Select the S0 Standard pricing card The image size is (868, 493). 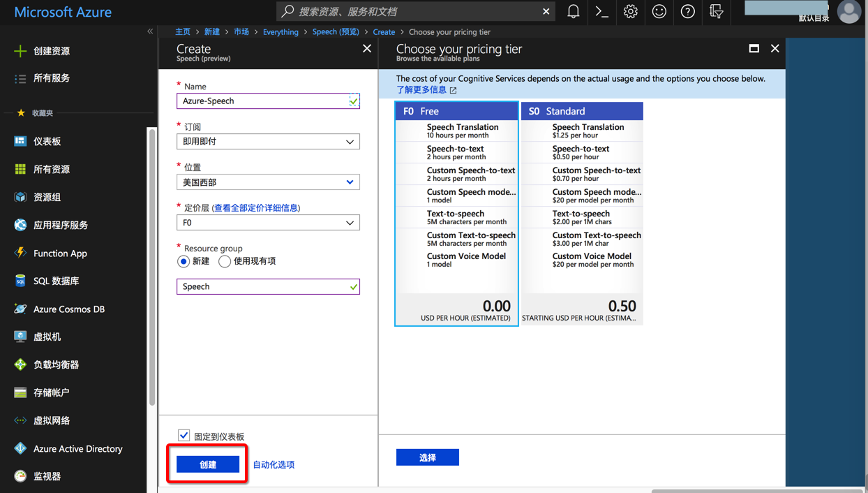coord(582,214)
